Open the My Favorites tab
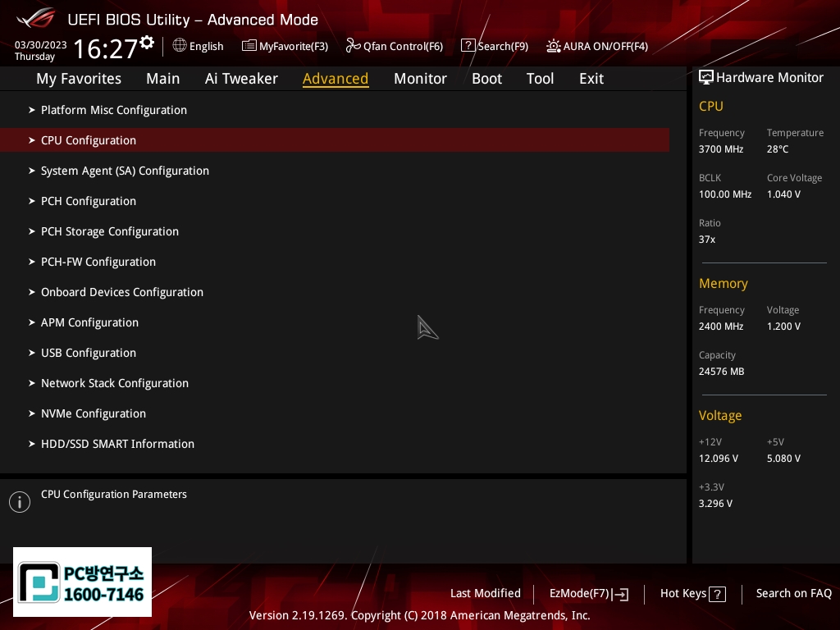Image resolution: width=840 pixels, height=630 pixels. [79, 79]
